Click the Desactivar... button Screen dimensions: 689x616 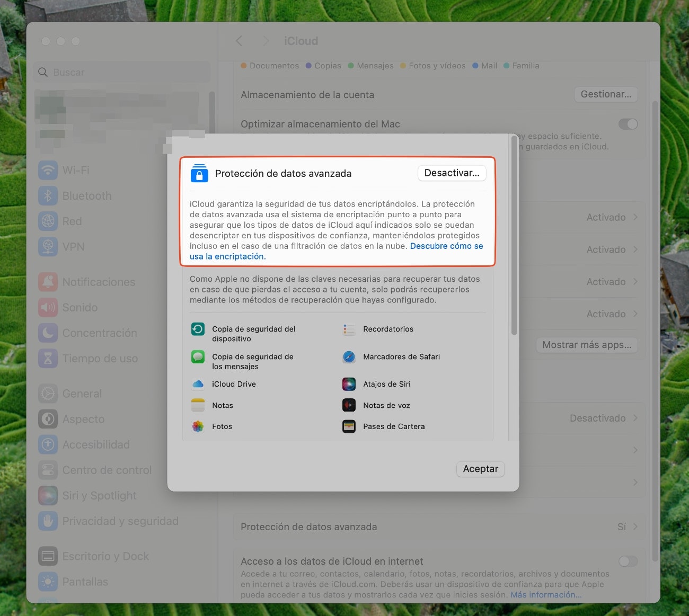tap(452, 173)
